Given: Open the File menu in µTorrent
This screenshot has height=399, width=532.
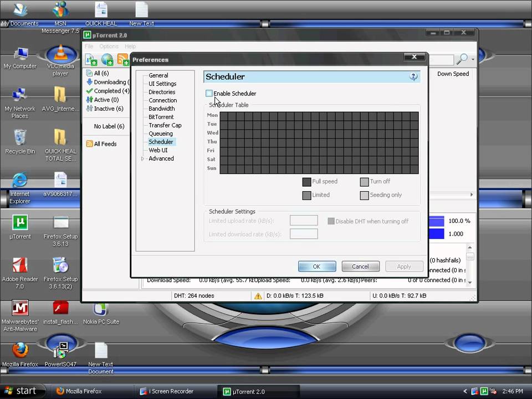Looking at the screenshot, I should point(89,46).
